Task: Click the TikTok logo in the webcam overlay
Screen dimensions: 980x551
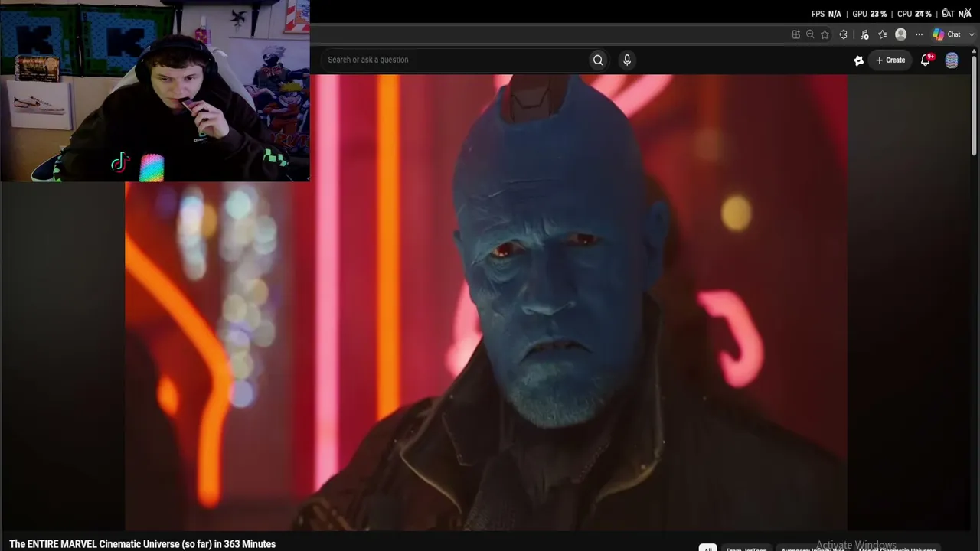Action: click(x=119, y=163)
